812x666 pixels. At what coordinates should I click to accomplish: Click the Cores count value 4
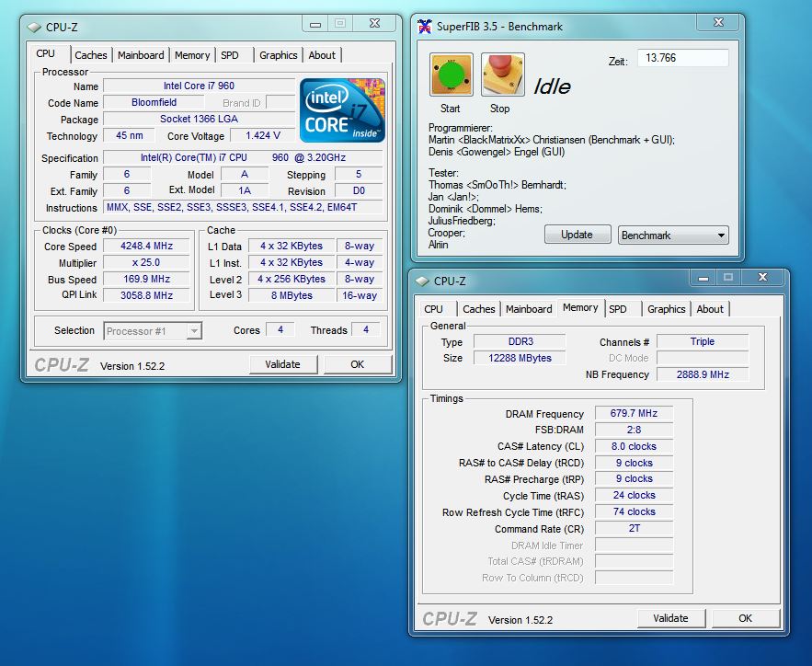(280, 329)
